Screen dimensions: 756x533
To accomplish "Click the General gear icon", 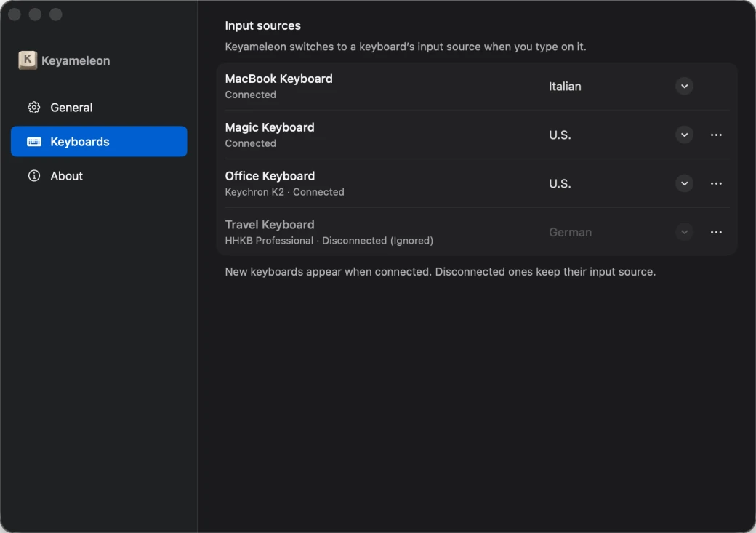I will [33, 107].
